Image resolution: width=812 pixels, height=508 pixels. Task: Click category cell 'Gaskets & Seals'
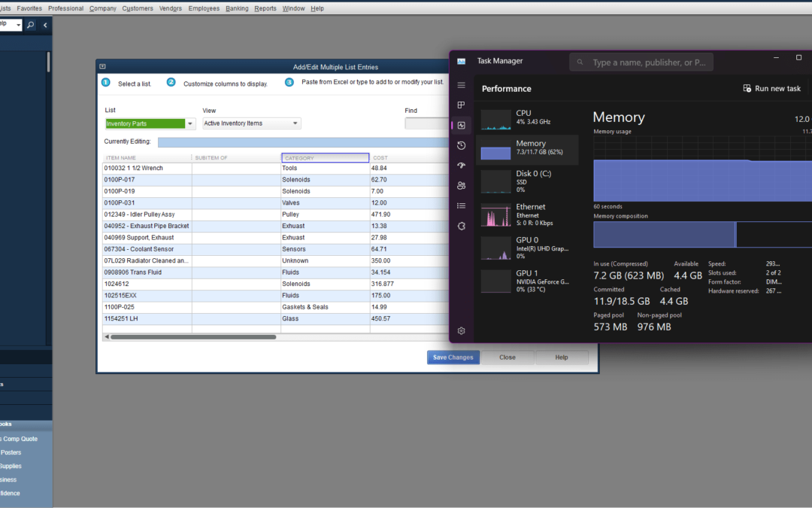click(326, 307)
